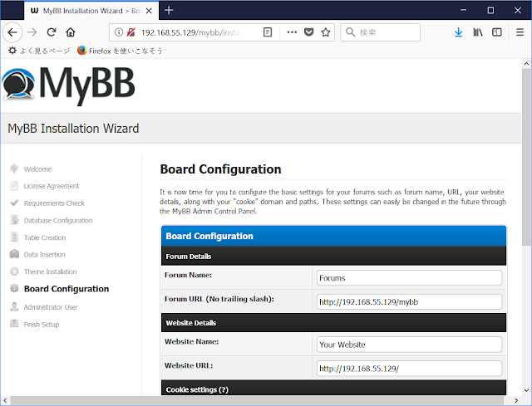This screenshot has height=406, width=532.
Task: Open the most visited pages bookmark
Action: 39,51
